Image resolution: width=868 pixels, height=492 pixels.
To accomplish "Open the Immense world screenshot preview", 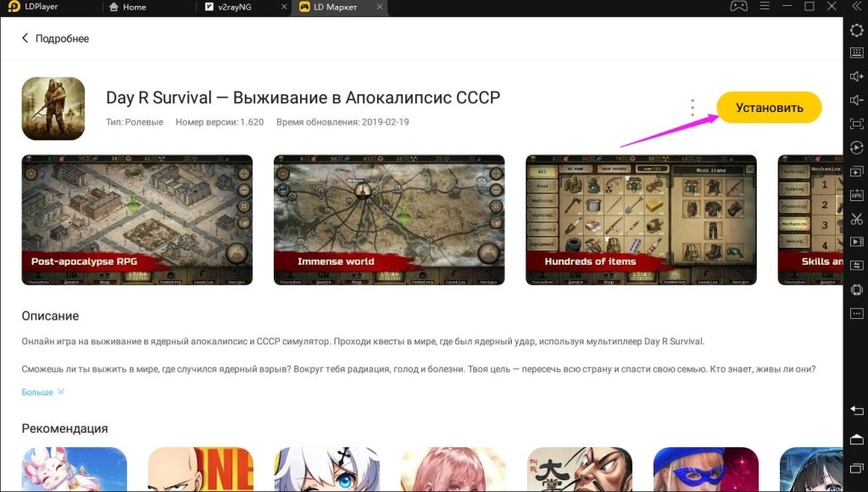I will click(389, 219).
